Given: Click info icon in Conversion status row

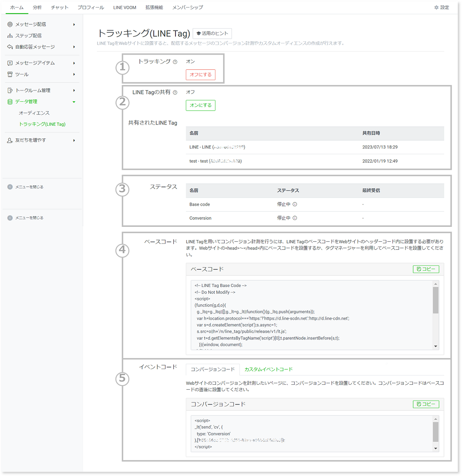Looking at the screenshot, I should (295, 218).
